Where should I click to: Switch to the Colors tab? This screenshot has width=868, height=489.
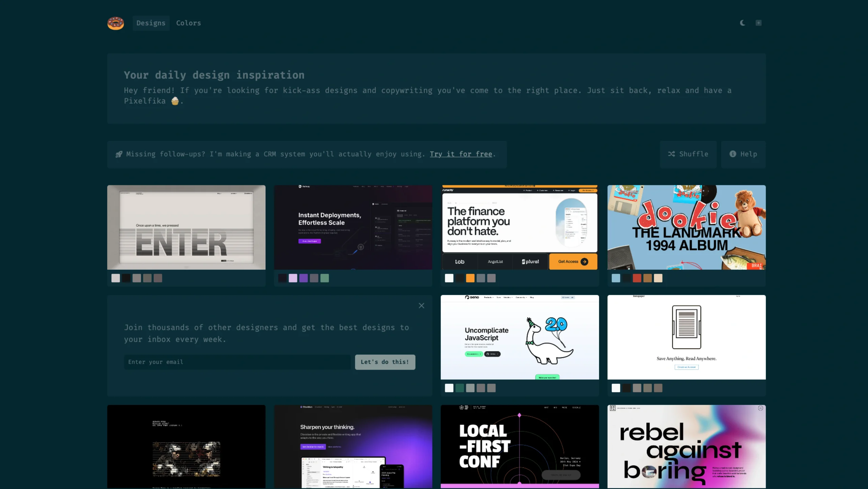(x=189, y=23)
